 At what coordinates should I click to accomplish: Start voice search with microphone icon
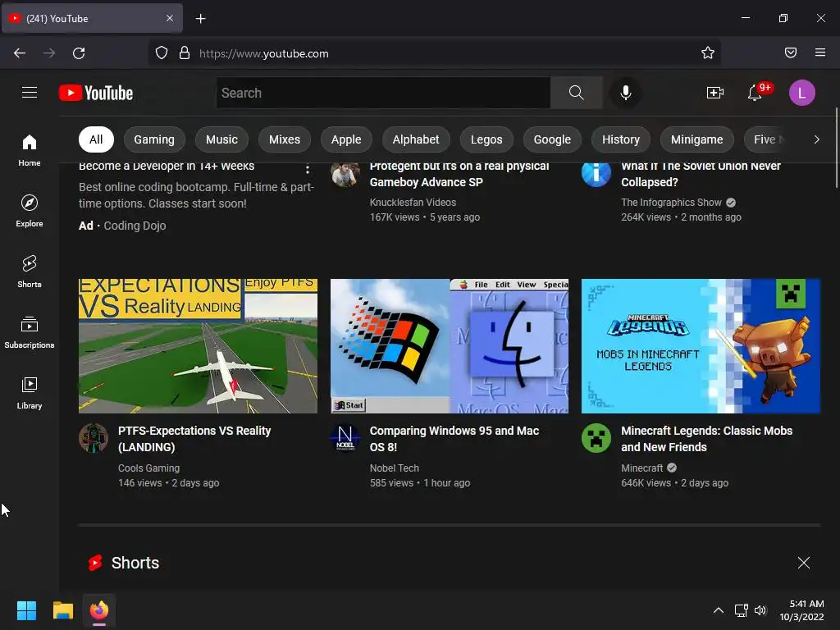(x=625, y=93)
